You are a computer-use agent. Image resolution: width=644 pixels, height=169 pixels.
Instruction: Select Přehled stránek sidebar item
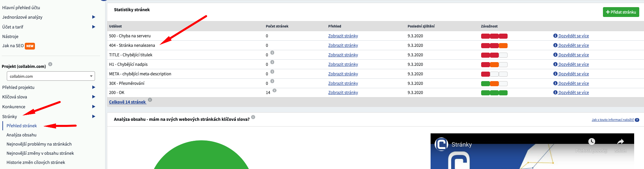[x=22, y=126]
